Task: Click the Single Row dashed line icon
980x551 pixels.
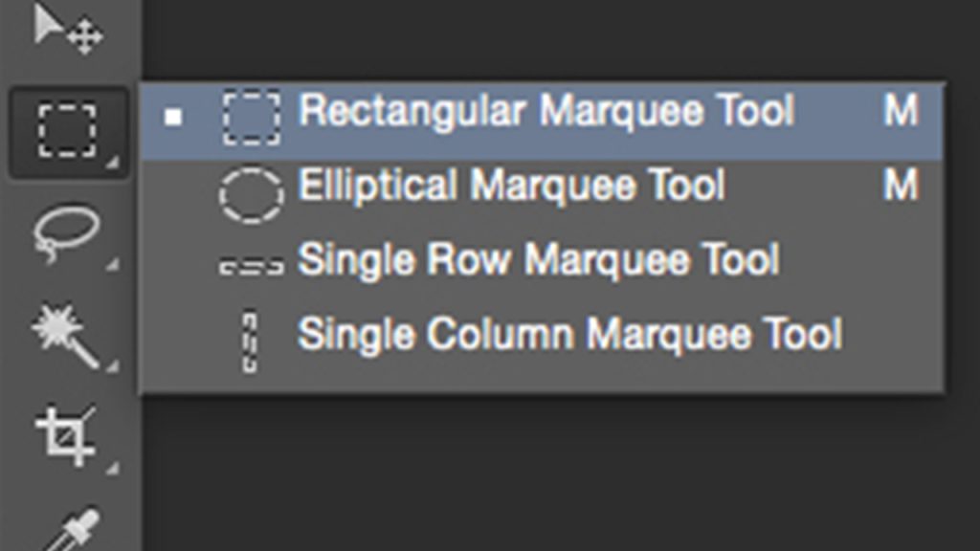Action: [x=252, y=267]
